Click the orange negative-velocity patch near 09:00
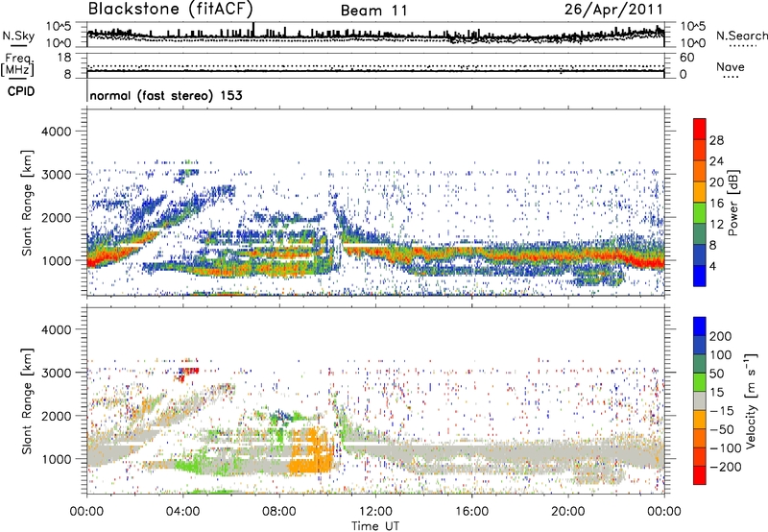The width and height of the screenshot is (768, 532). pos(310,449)
